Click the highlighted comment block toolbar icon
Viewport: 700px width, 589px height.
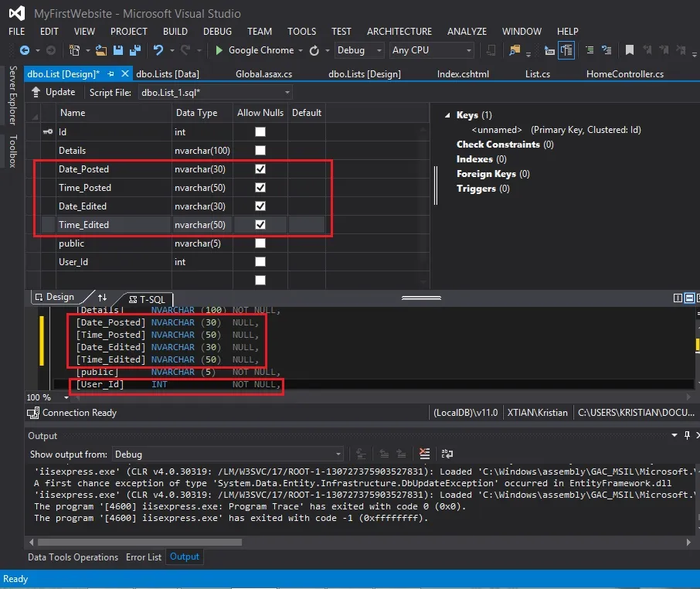click(566, 50)
